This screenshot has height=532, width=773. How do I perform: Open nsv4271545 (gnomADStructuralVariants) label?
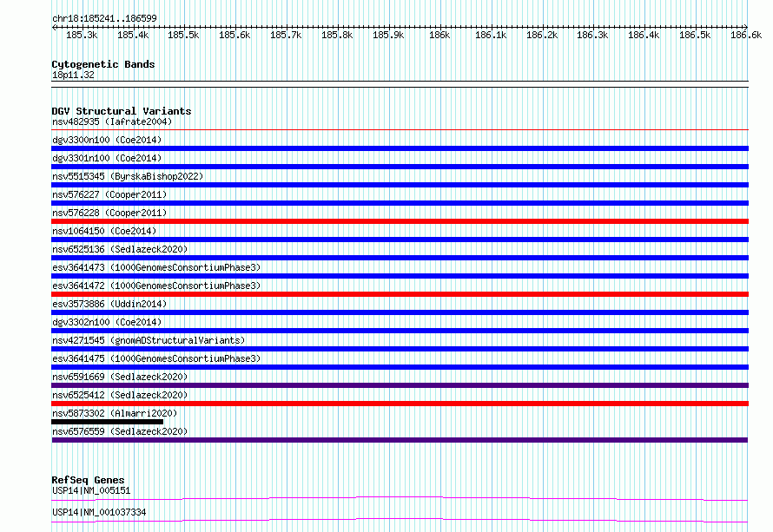[x=149, y=340]
